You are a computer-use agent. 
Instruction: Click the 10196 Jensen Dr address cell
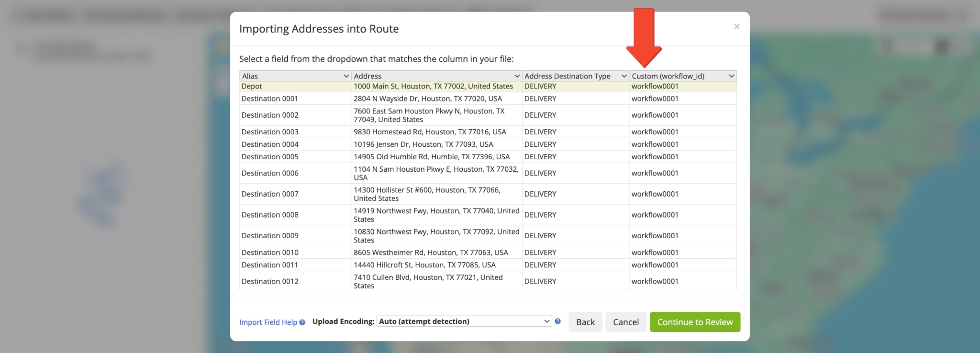point(437,144)
